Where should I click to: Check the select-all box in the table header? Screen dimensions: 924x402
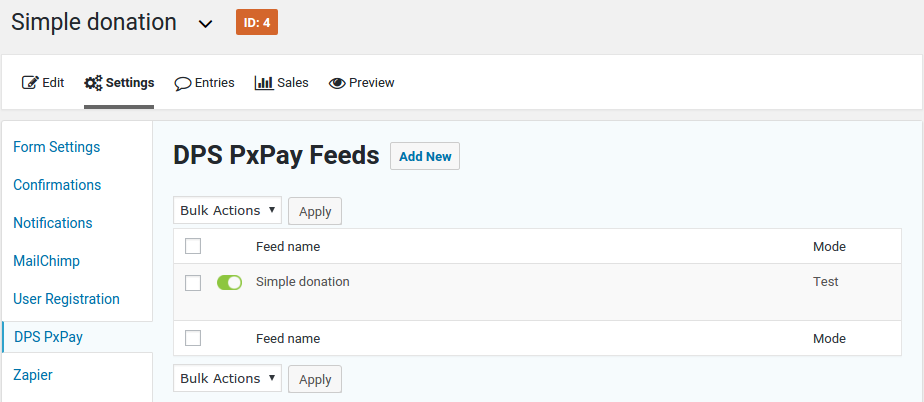(193, 246)
